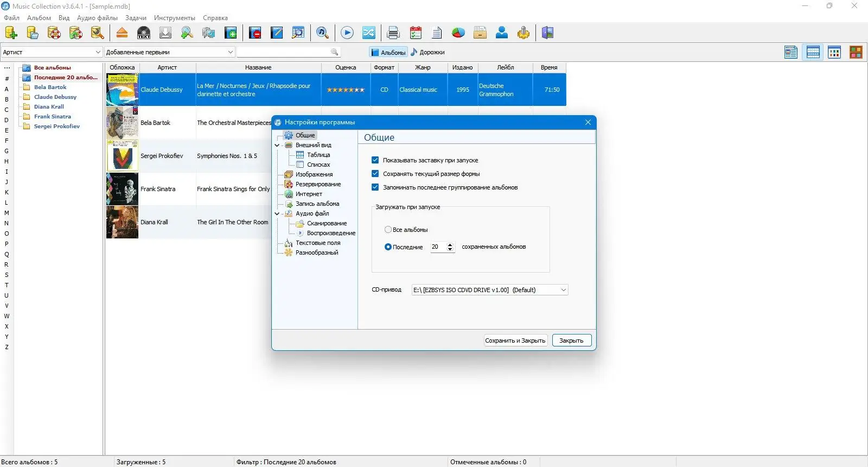Click the eject CD toolbar icon
This screenshot has width=868, height=467.
122,33
